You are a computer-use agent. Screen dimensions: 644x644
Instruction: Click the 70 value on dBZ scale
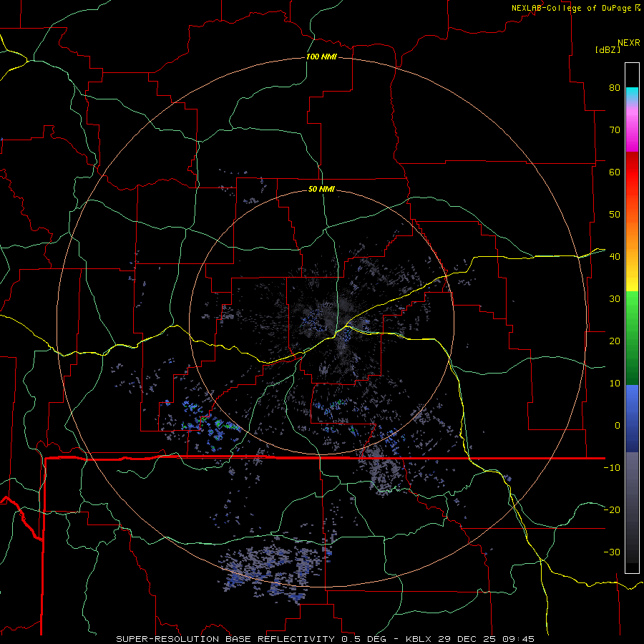coord(615,130)
